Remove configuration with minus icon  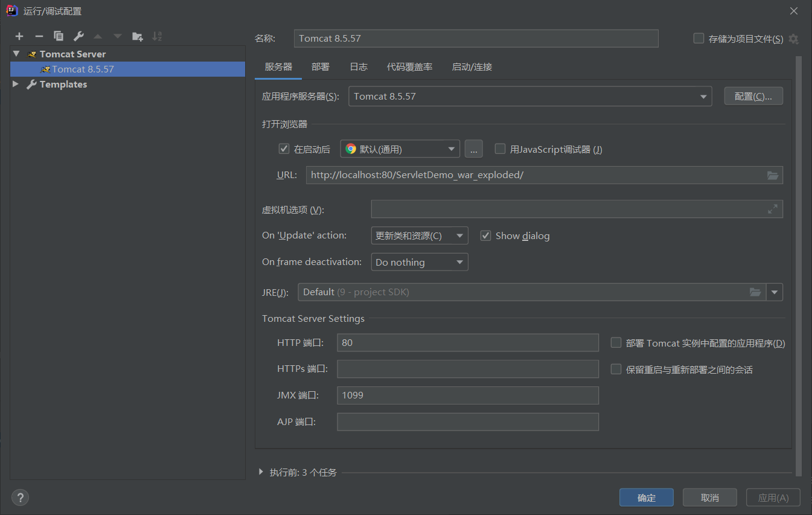click(39, 36)
